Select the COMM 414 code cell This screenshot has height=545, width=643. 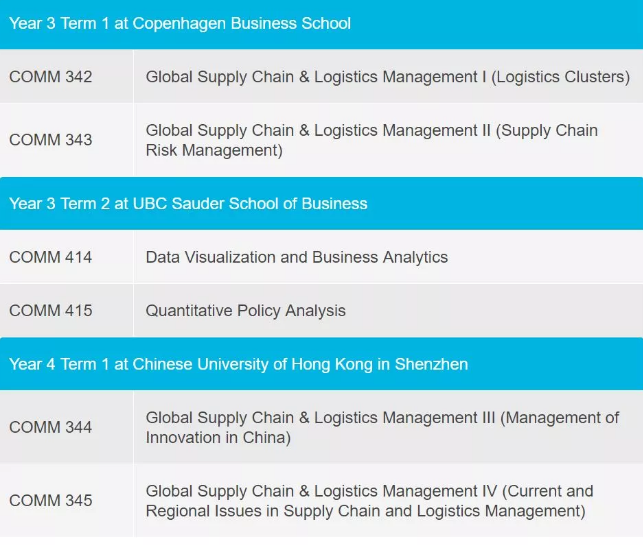(x=51, y=257)
